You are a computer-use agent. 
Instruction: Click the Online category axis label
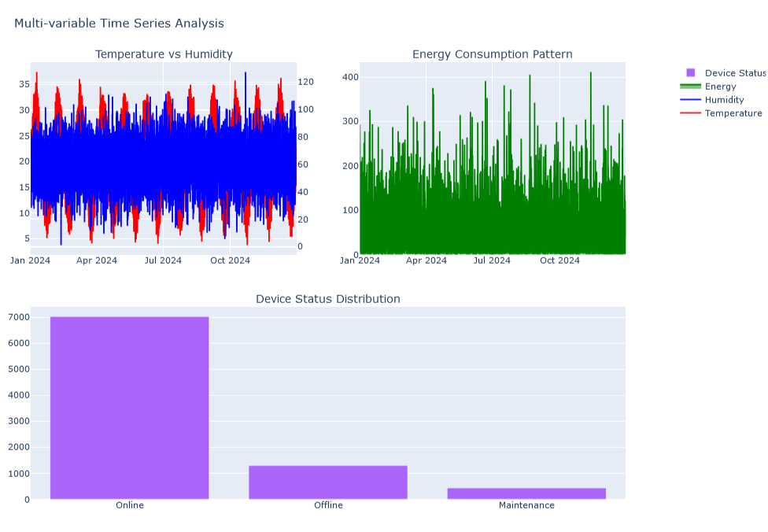[129, 505]
